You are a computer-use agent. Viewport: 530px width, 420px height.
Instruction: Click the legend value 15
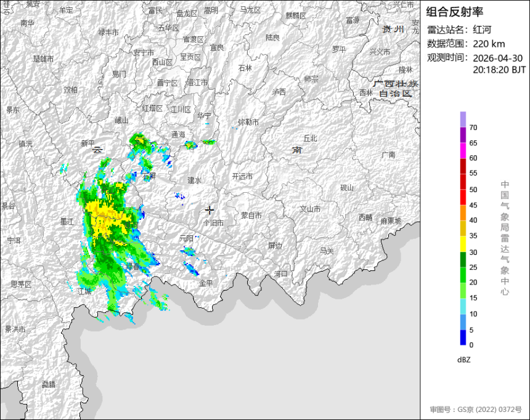pyautogui.click(x=473, y=298)
